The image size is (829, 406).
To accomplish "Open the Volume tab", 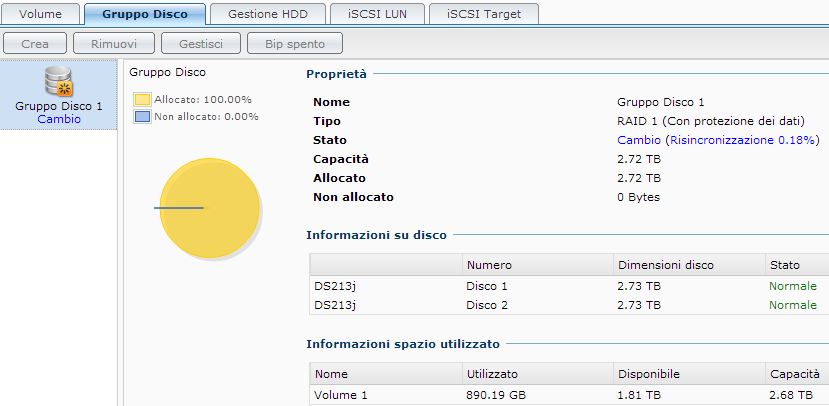I will pos(41,14).
